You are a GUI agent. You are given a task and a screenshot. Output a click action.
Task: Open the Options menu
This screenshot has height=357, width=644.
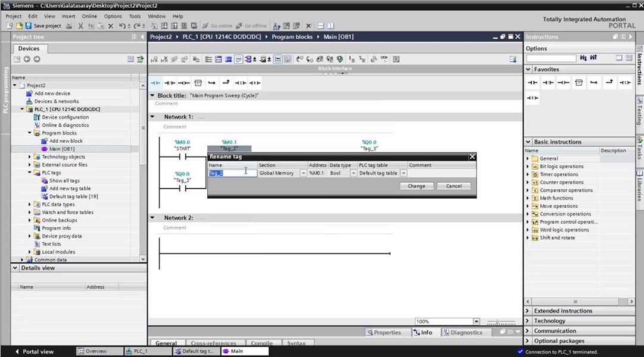(x=113, y=17)
